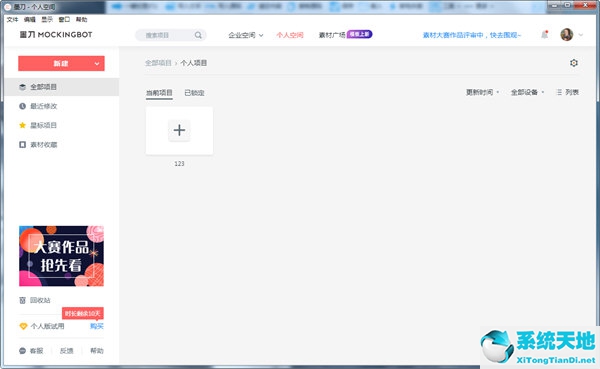Open 客服 customer service
The width and height of the screenshot is (600, 369).
pyautogui.click(x=37, y=351)
